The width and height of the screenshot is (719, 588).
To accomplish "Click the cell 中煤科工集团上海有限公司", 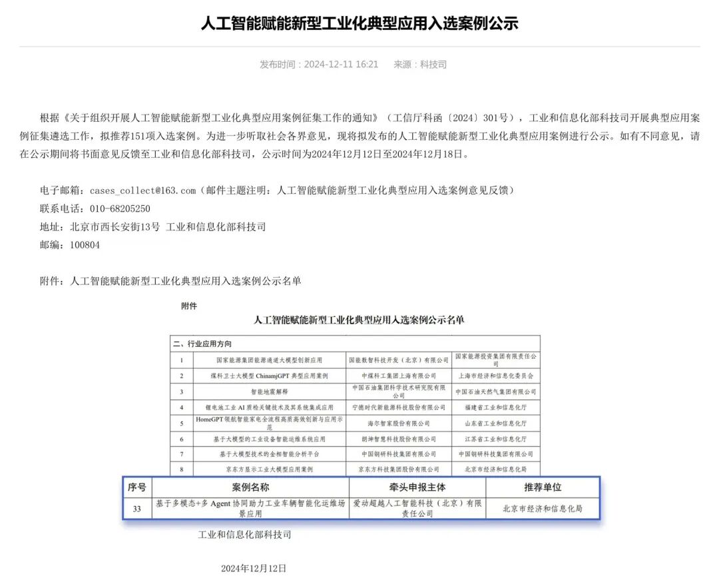I will [399, 376].
